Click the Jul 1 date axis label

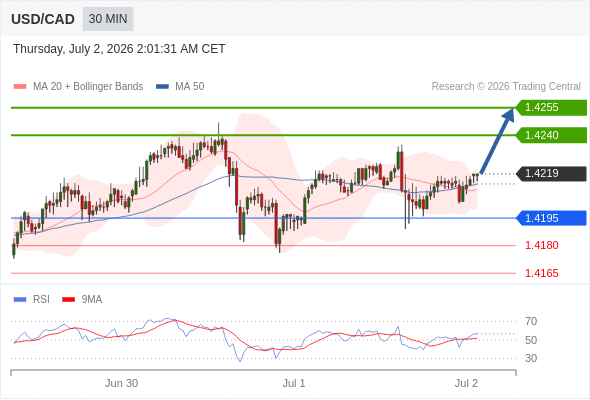pos(294,383)
